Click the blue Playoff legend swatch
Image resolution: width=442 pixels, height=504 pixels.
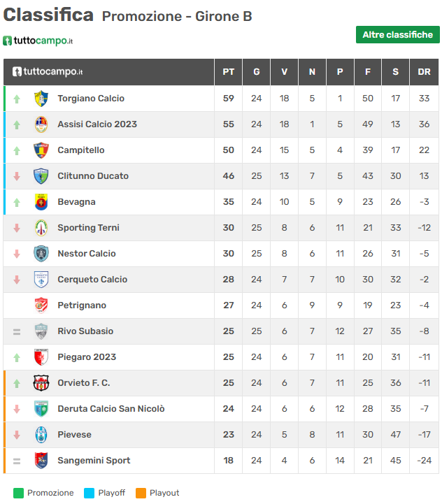tap(90, 493)
